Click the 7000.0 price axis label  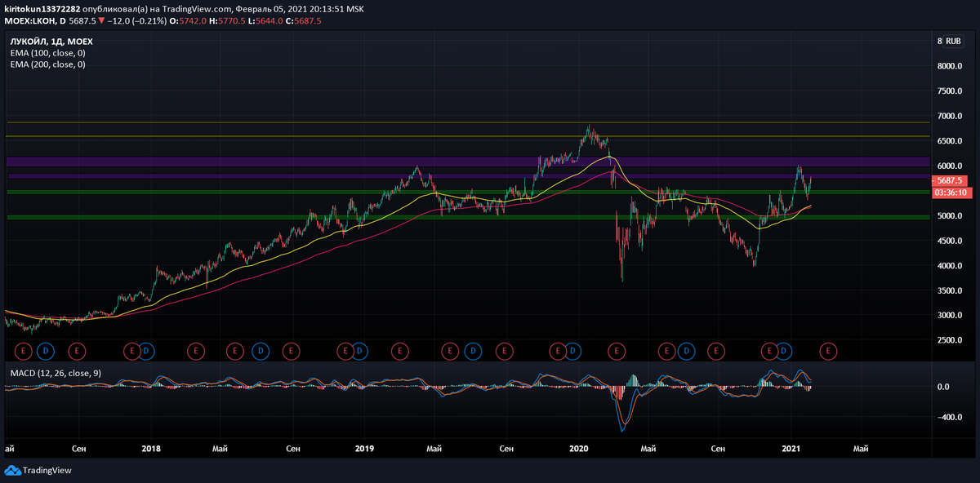click(951, 117)
